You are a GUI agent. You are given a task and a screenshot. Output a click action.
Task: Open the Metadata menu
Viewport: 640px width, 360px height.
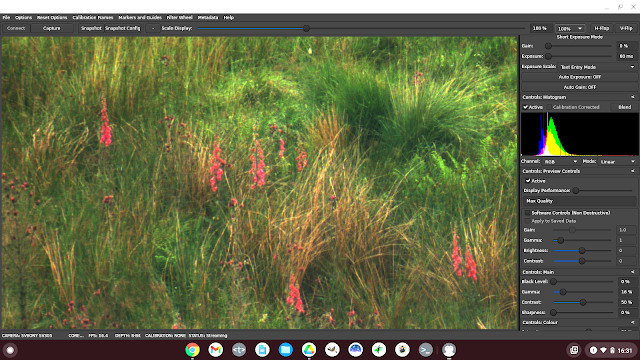[208, 18]
